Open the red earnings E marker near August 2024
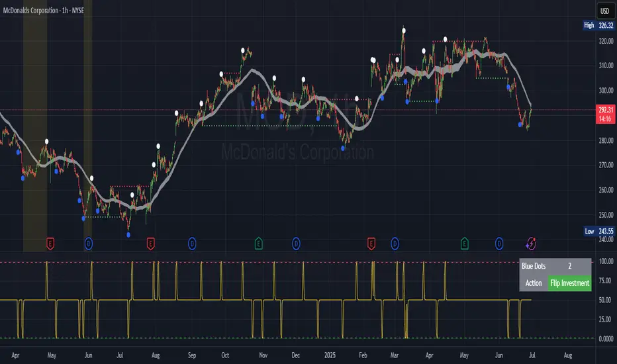Screen dimensions: 617x364 click(x=150, y=244)
